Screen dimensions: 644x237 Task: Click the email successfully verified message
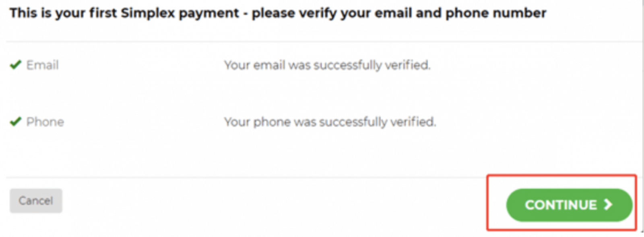pyautogui.click(x=327, y=65)
